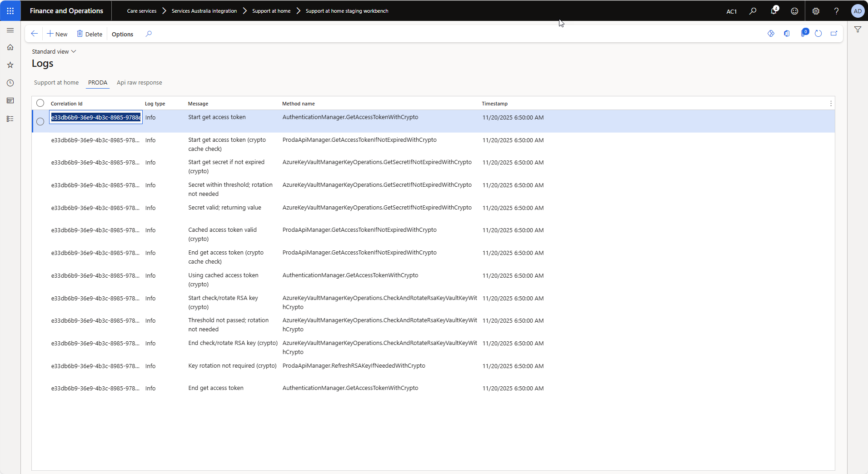868x474 pixels.
Task: Click the refresh page icon
Action: (x=818, y=34)
